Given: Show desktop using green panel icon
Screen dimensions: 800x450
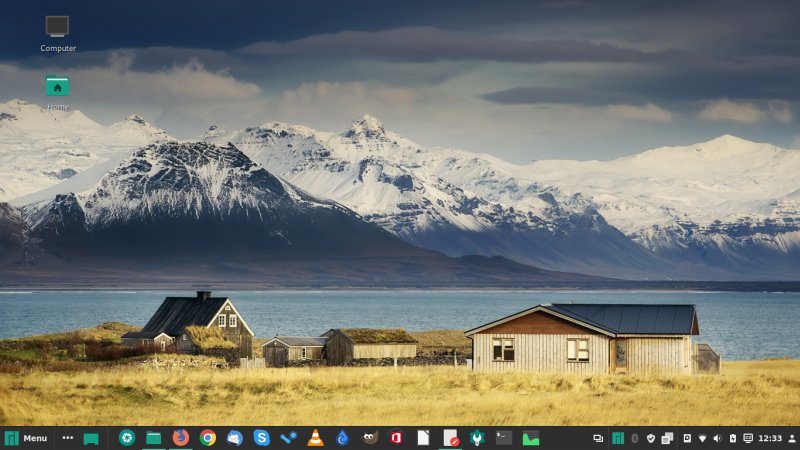Looking at the screenshot, I should 91,438.
